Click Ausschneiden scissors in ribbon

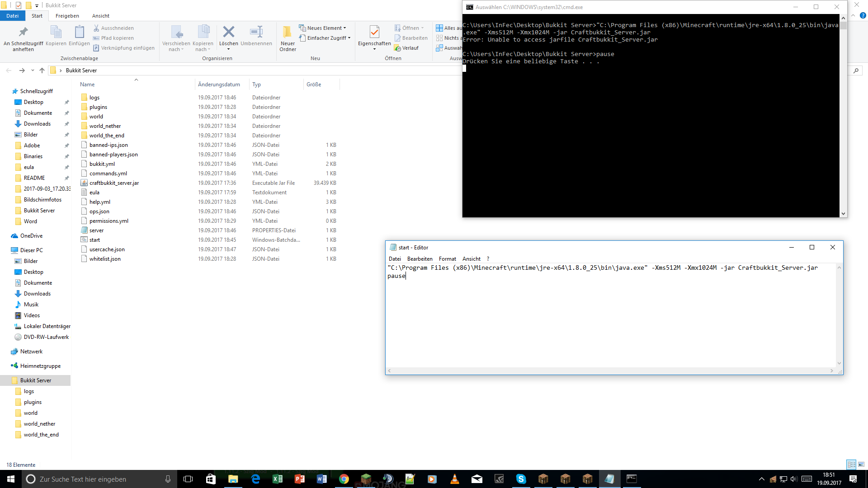113,28
